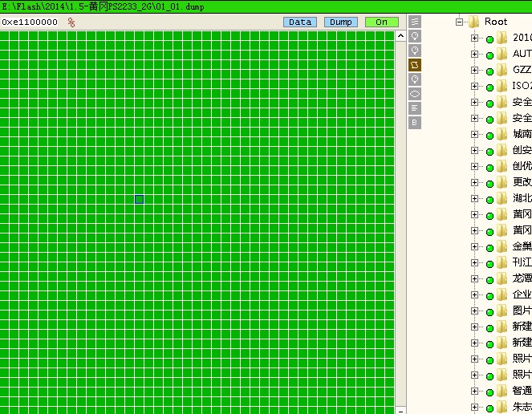This screenshot has width=532, height=414.
Task: Toggle the green status dot for the 城南 folder
Action: coord(489,136)
